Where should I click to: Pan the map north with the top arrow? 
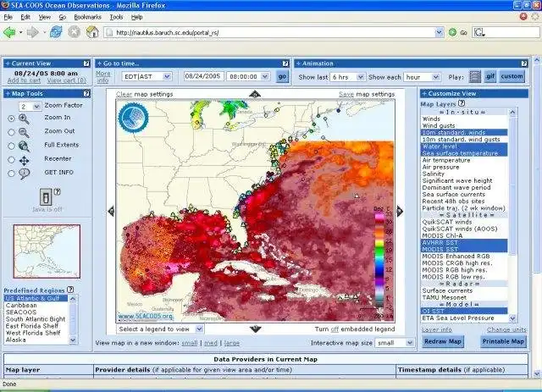pyautogui.click(x=255, y=94)
